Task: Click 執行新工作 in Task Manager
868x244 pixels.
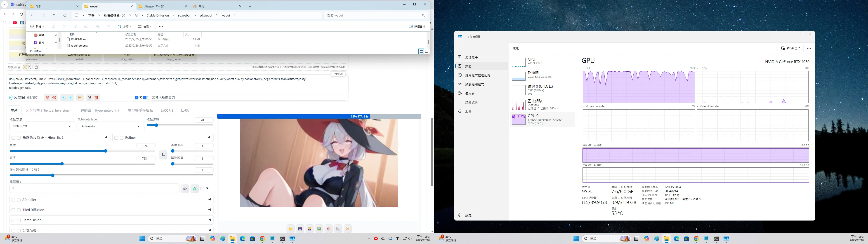Action: point(791,48)
